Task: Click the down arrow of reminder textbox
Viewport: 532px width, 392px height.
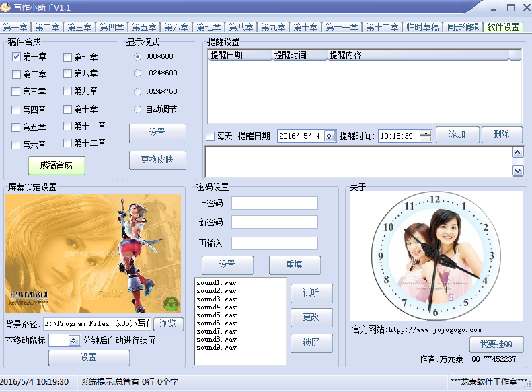Action: (x=518, y=171)
